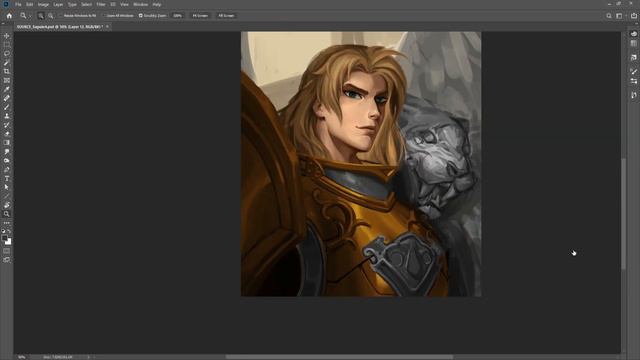Select the Magic Wand selection tool
This screenshot has width=640, height=360.
point(7,63)
